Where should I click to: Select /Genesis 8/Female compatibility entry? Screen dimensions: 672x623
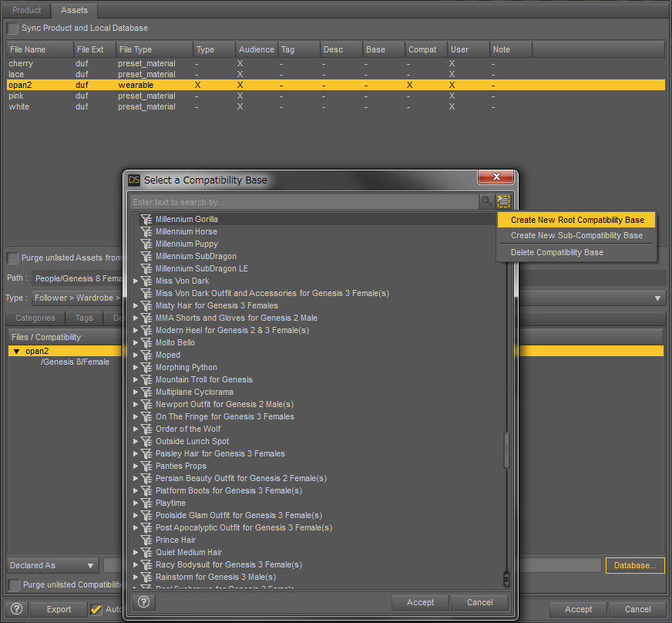click(75, 362)
